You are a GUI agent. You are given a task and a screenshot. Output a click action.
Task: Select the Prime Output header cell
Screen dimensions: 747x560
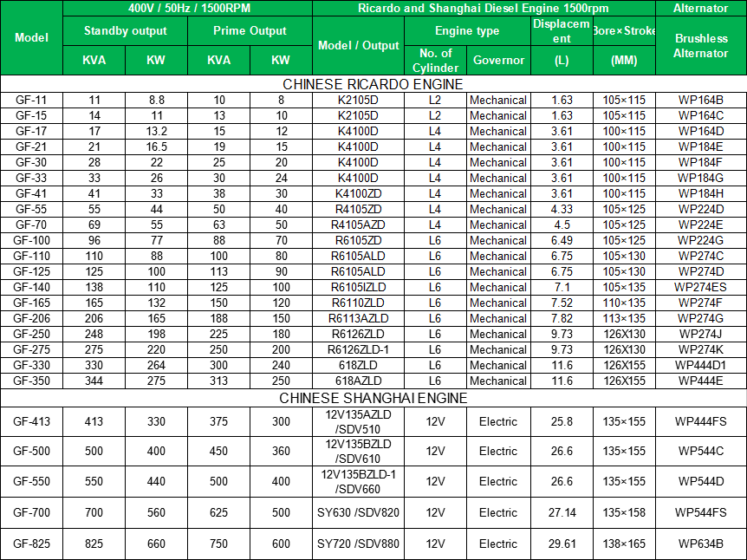point(250,31)
